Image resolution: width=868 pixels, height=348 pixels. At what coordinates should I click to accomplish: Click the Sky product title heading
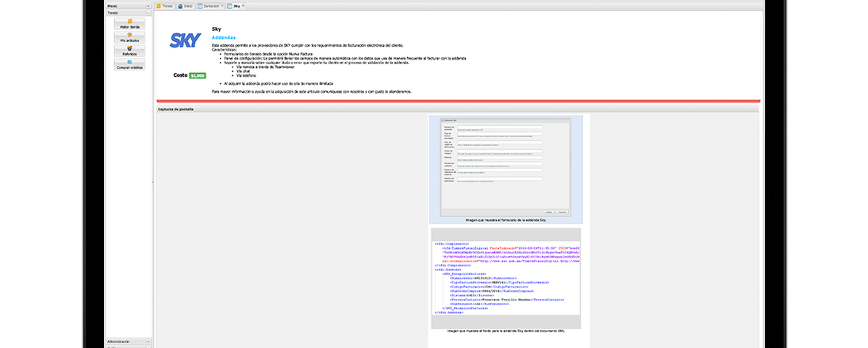(216, 29)
